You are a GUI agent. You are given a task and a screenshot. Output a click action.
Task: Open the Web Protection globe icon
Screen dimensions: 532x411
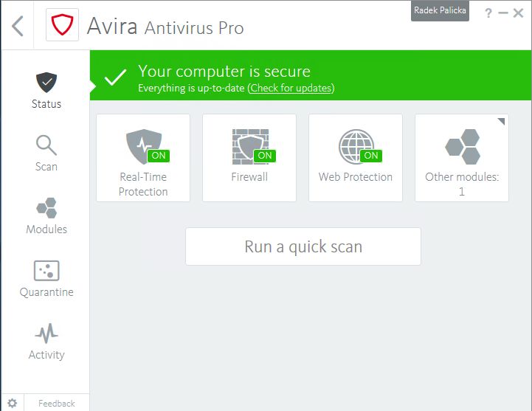pos(356,147)
